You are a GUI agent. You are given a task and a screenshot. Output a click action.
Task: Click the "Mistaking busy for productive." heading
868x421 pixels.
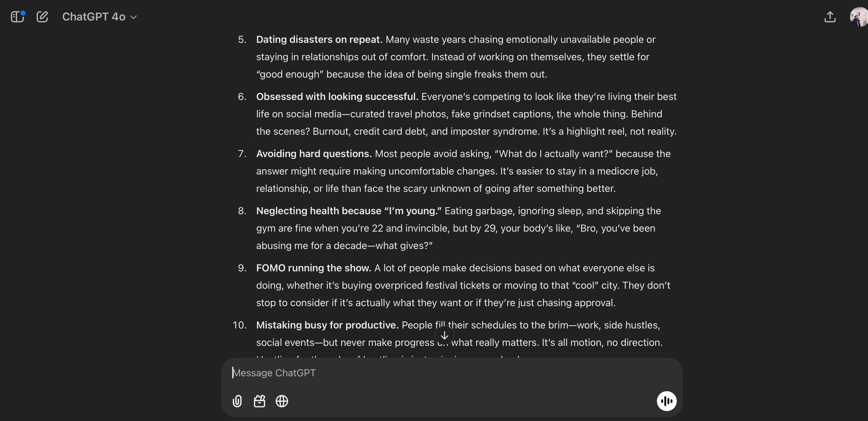coord(327,325)
